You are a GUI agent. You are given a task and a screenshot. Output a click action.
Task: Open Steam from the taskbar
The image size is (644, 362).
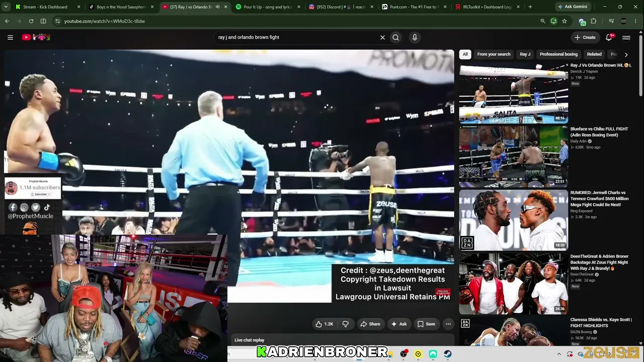(448, 354)
